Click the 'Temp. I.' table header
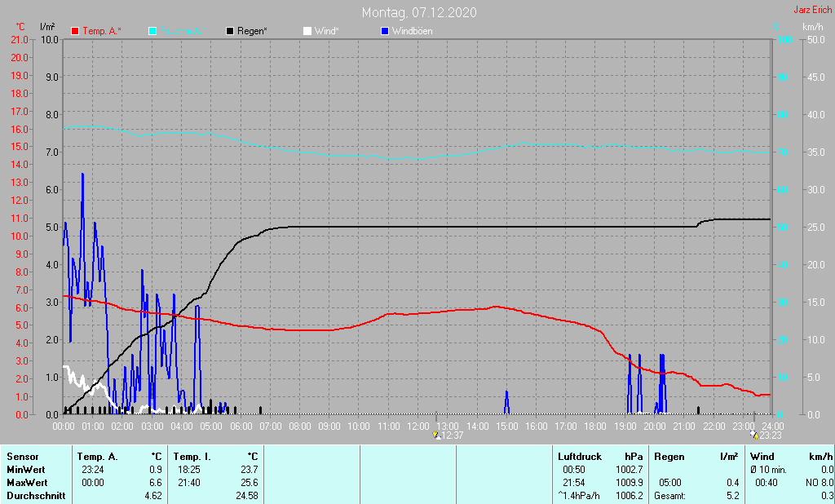This screenshot has height=504, width=835. 192,457
